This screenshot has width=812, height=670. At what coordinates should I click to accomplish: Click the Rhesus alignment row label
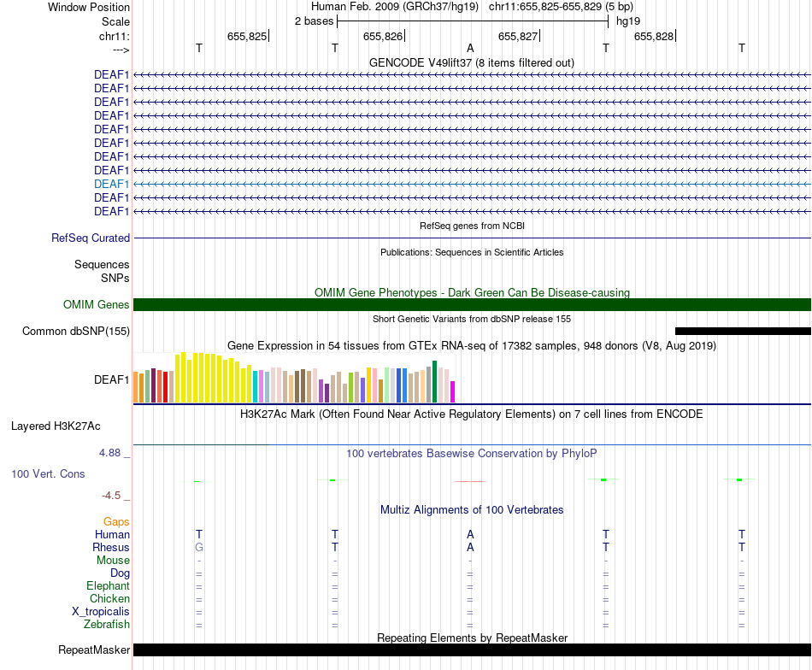[x=111, y=547]
